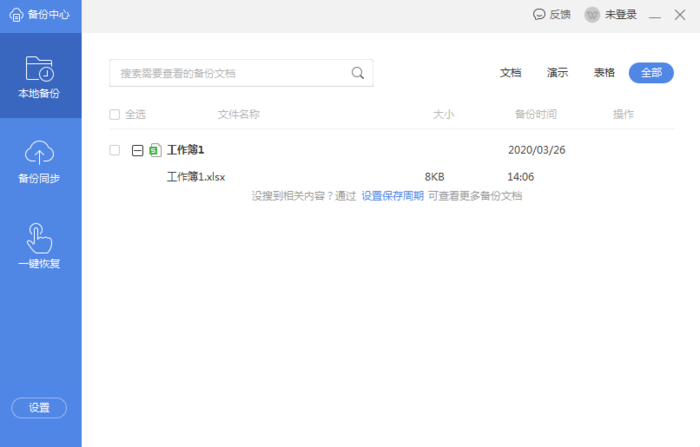Screen dimensions: 700x447
Task: Click the 备份中心 home icon
Action: (16, 15)
